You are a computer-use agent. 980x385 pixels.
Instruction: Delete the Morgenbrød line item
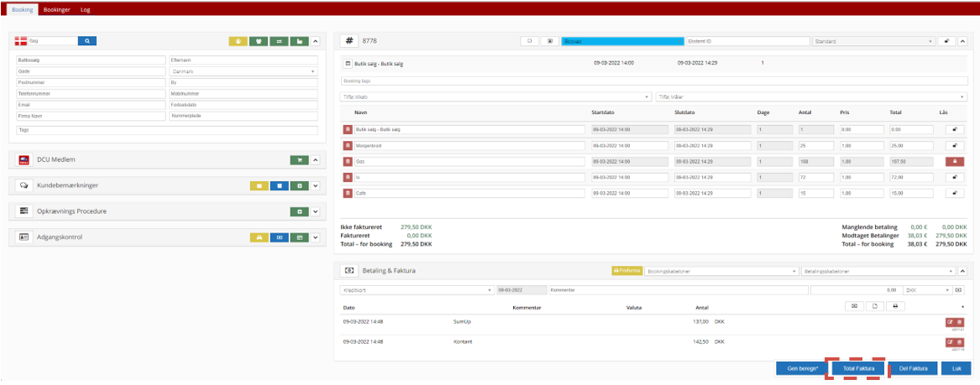click(349, 145)
